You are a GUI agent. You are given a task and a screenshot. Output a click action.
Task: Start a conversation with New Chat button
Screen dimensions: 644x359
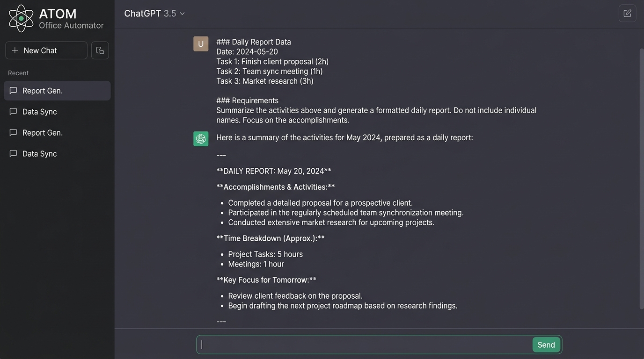(x=46, y=50)
